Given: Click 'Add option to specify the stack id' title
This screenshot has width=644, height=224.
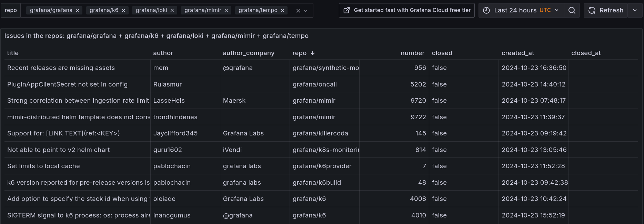Looking at the screenshot, I should coord(79,199).
